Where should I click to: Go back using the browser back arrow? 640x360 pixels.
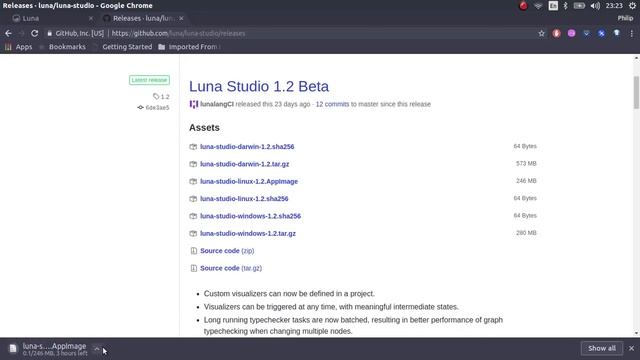pos(8,33)
